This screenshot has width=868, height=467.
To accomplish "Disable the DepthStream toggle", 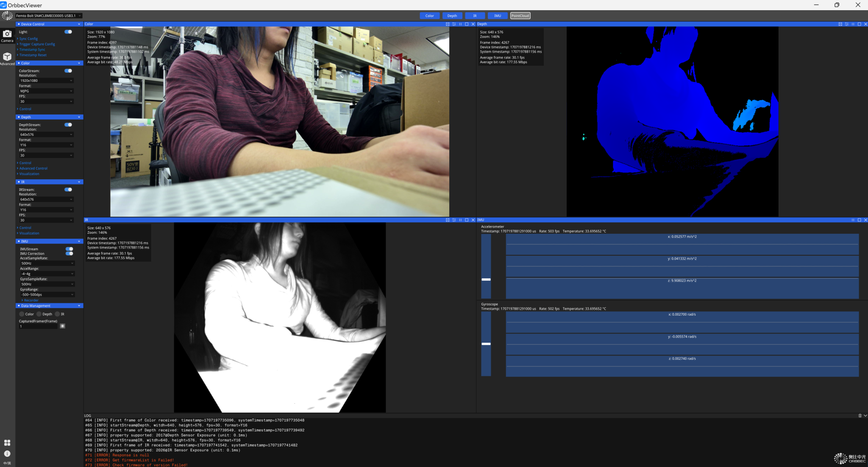I will tap(68, 124).
